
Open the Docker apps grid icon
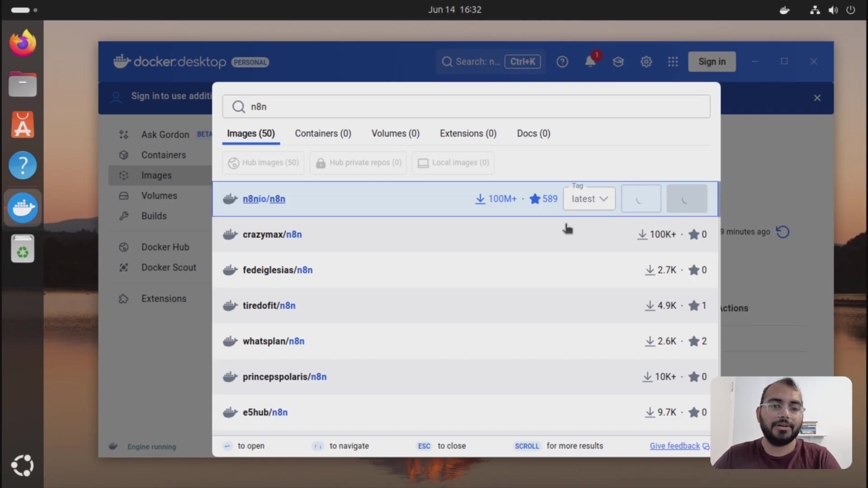tap(673, 62)
